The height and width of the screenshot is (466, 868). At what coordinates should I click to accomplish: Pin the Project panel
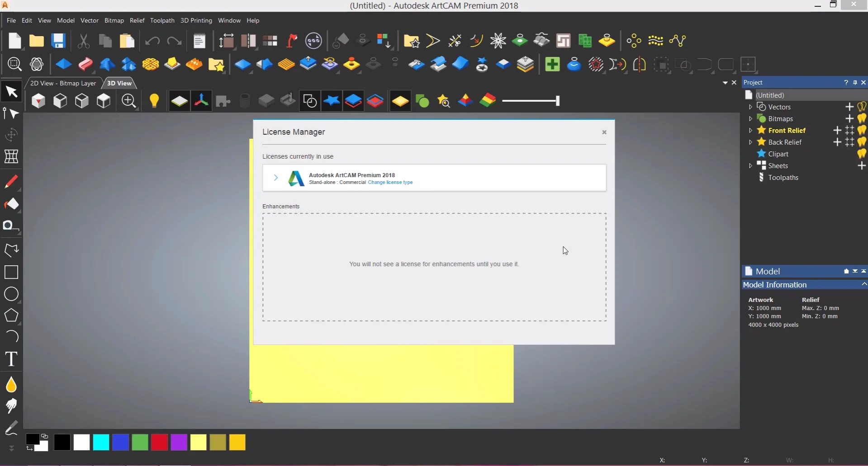point(855,82)
